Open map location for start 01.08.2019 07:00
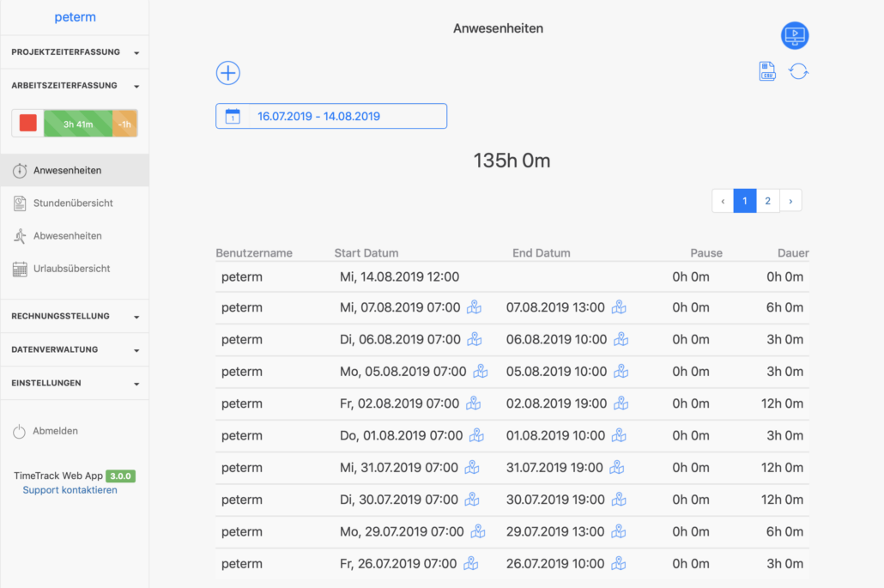Viewport: 884px width, 588px height. coord(477,436)
